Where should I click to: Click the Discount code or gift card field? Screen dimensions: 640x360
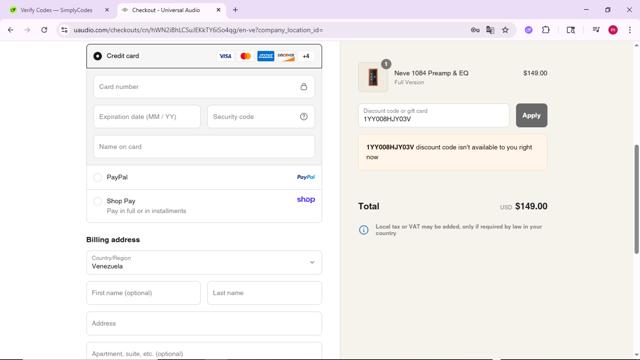coord(433,115)
